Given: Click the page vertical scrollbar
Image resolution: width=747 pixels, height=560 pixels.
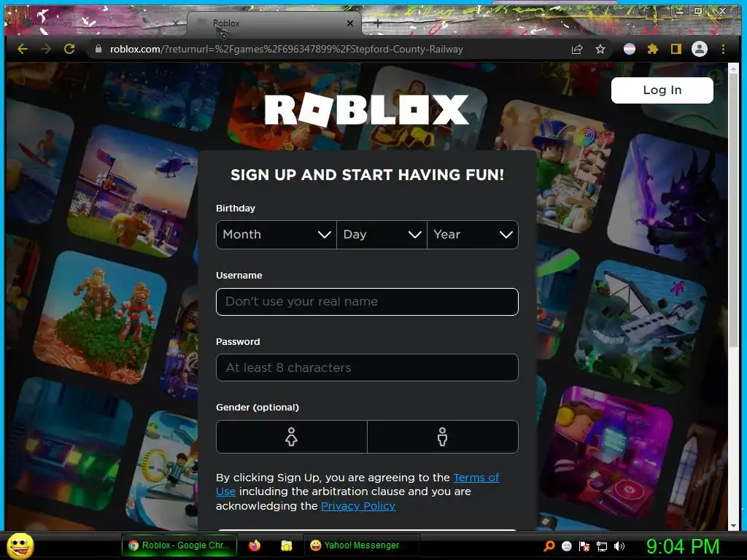Looking at the screenshot, I should point(733,209).
